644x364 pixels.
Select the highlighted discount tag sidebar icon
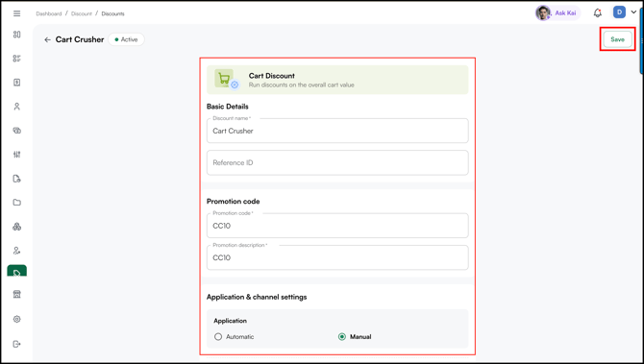[17, 271]
